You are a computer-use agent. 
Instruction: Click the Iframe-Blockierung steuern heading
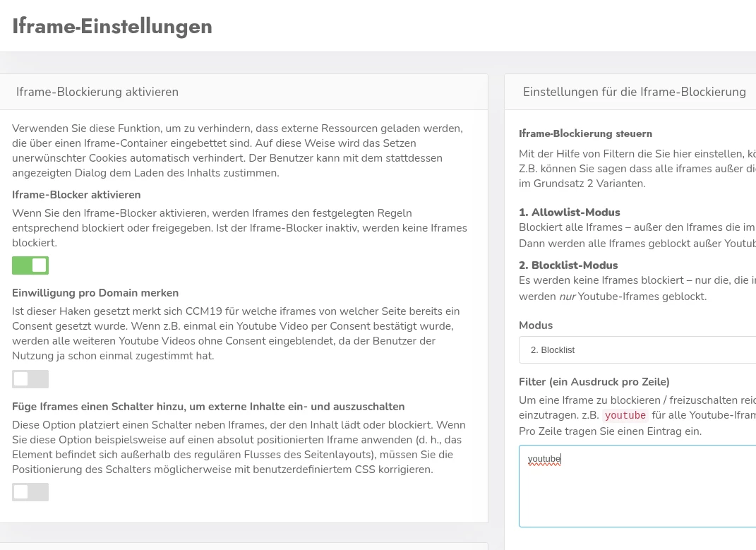pyautogui.click(x=585, y=133)
